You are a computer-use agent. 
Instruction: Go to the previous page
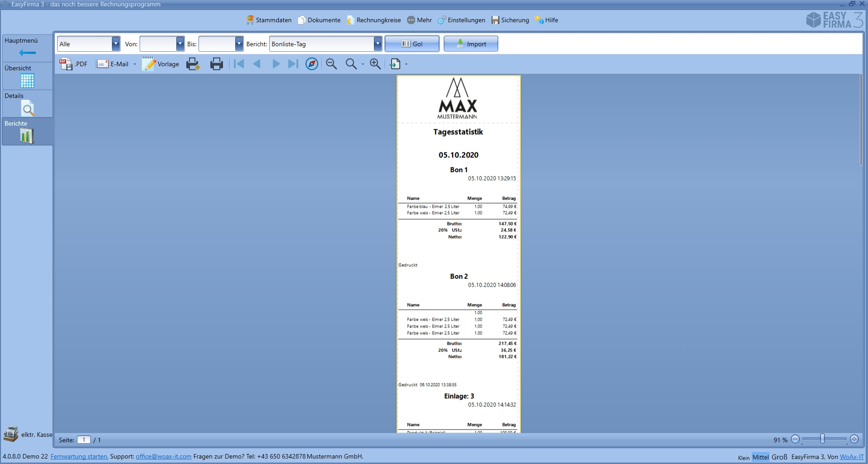point(257,64)
